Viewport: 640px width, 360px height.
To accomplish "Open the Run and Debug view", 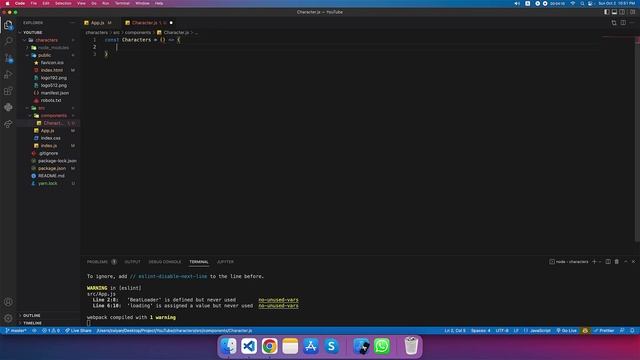I will [x=8, y=75].
